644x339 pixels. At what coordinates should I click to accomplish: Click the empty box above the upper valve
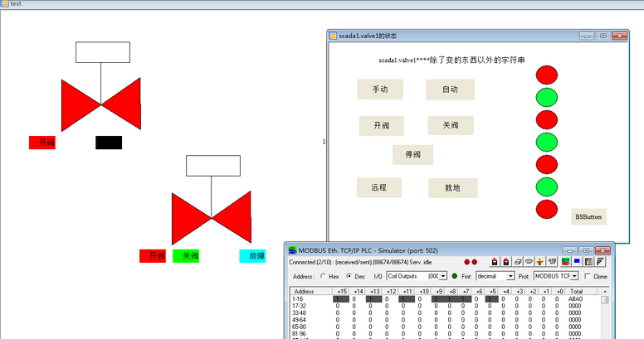click(x=103, y=52)
